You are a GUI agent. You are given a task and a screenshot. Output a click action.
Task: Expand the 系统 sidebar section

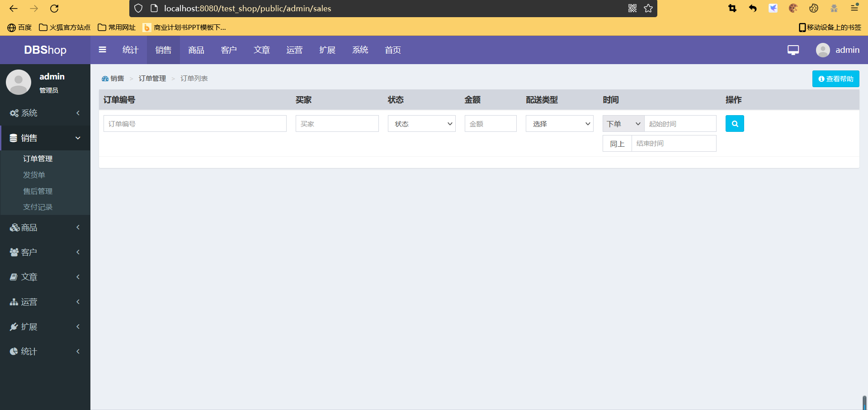[x=45, y=113]
